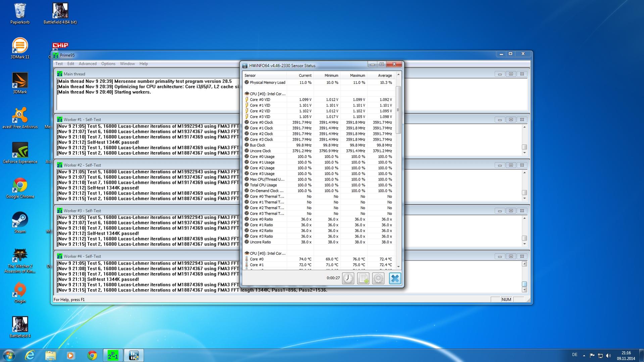The image size is (644, 362).
Task: Click the Worker #1 window icon
Action: point(59,119)
